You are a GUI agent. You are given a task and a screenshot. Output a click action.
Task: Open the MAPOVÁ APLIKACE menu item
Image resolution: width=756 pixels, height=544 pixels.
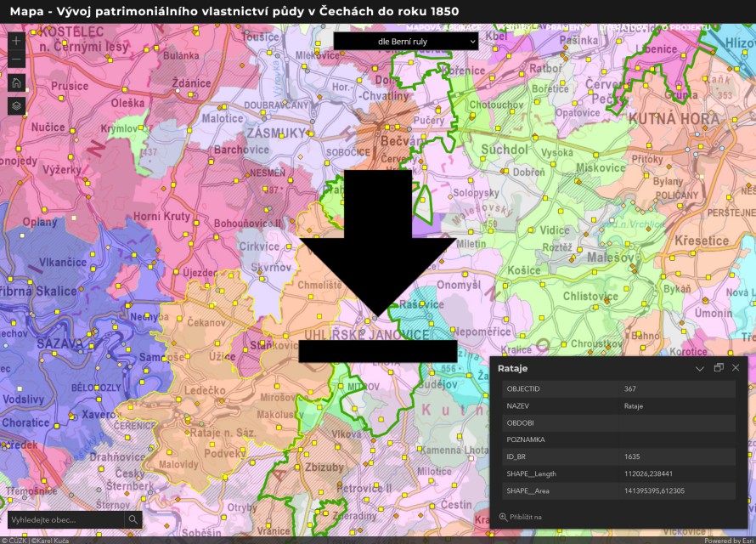click(x=443, y=27)
